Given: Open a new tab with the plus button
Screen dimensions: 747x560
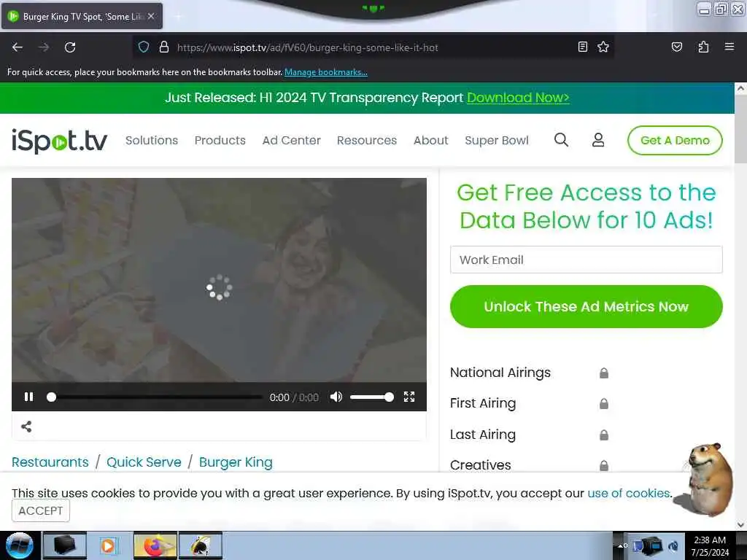Looking at the screenshot, I should pyautogui.click(x=177, y=16).
